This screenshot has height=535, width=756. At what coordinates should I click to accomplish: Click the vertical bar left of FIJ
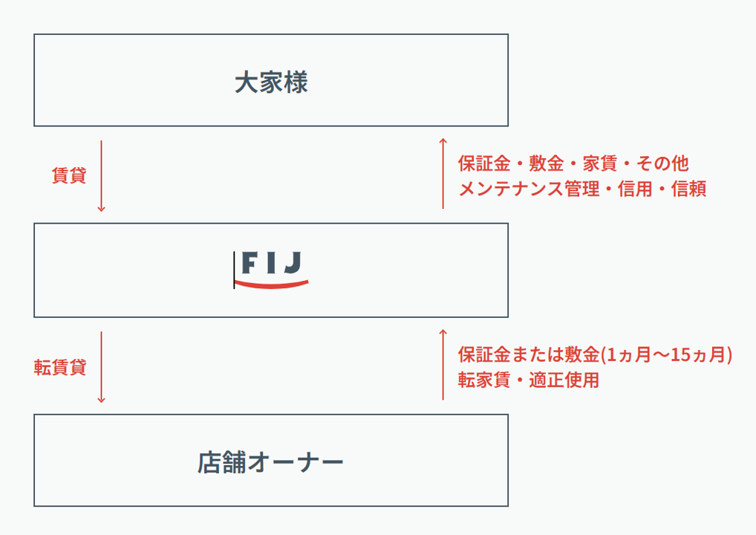[x=235, y=270]
